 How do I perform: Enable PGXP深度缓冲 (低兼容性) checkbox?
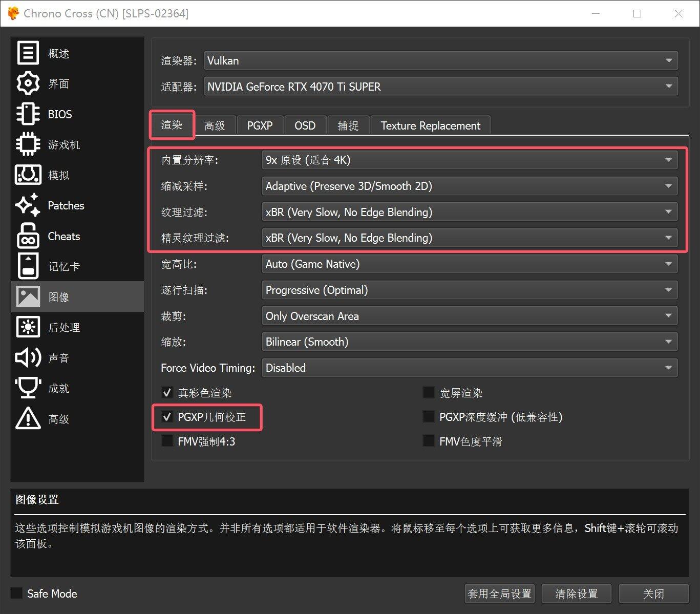pyautogui.click(x=429, y=417)
